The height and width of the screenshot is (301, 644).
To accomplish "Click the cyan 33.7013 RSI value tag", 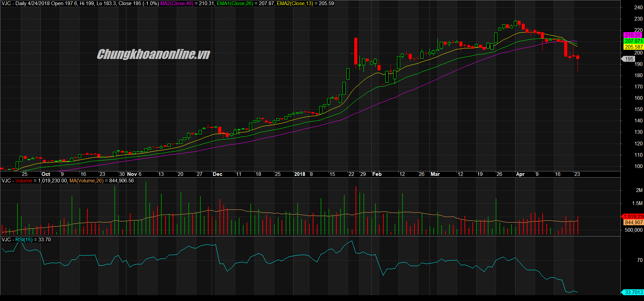I will click(633, 292).
